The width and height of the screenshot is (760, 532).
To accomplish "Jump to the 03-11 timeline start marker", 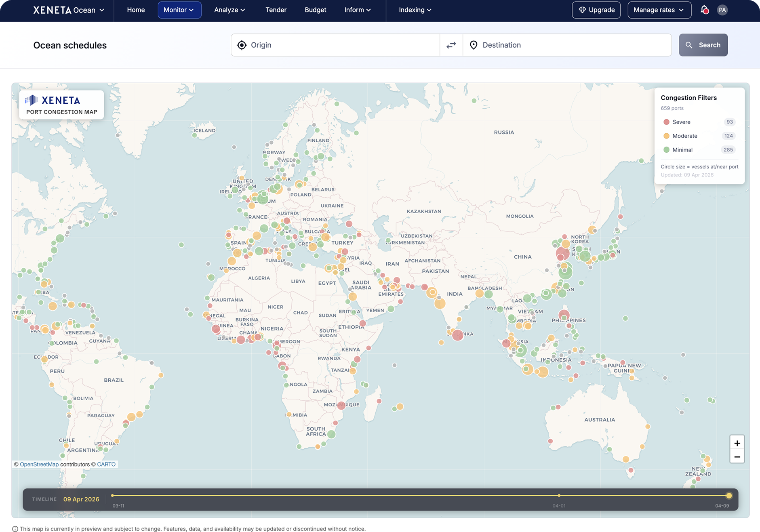I will point(112,496).
